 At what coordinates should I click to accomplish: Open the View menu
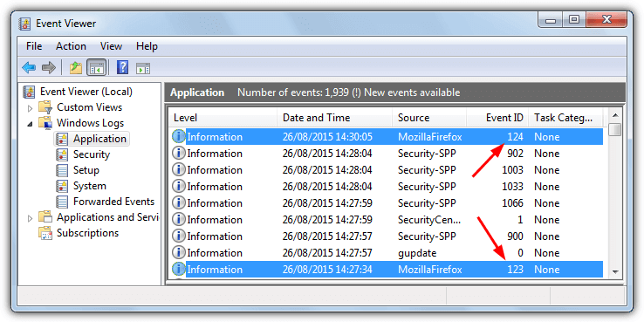pos(111,46)
